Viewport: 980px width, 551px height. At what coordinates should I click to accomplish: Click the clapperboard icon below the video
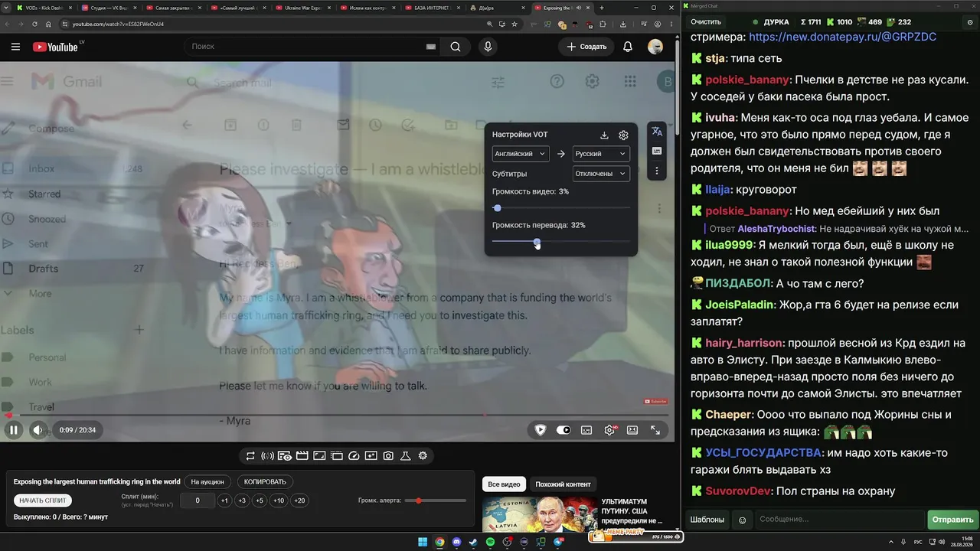click(302, 456)
